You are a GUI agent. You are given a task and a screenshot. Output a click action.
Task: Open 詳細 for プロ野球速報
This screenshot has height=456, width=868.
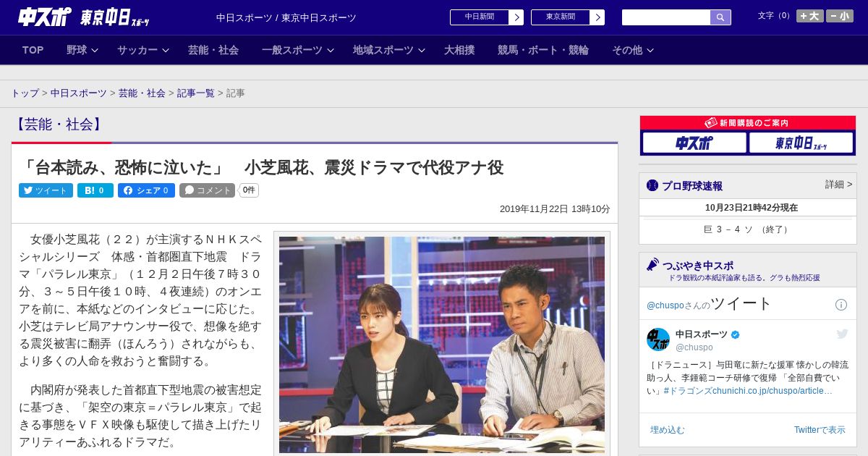pos(838,185)
